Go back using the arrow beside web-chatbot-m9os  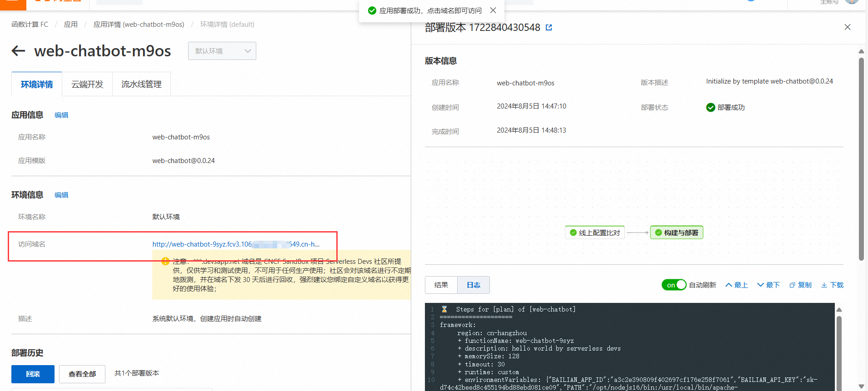tap(18, 51)
